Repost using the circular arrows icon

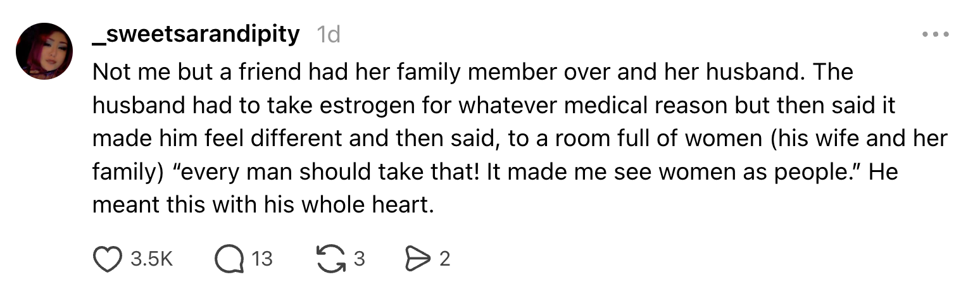[330, 259]
